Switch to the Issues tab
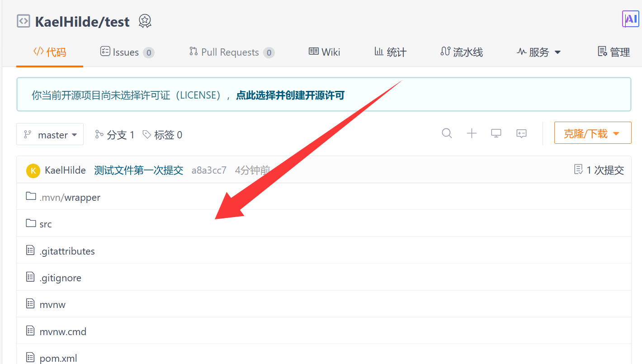Image resolution: width=642 pixels, height=364 pixels. pos(127,52)
